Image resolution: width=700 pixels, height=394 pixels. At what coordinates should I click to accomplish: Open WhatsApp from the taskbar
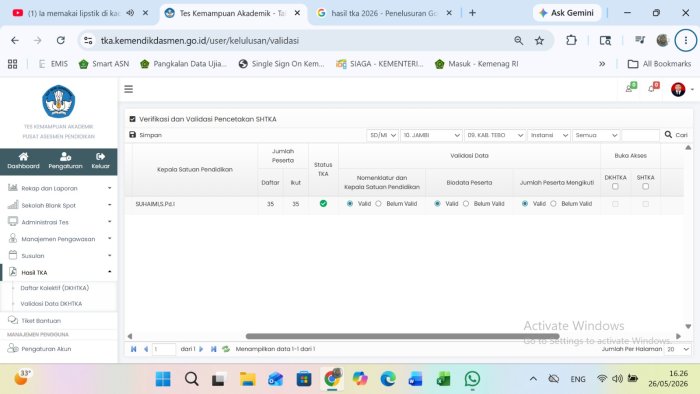tap(472, 379)
